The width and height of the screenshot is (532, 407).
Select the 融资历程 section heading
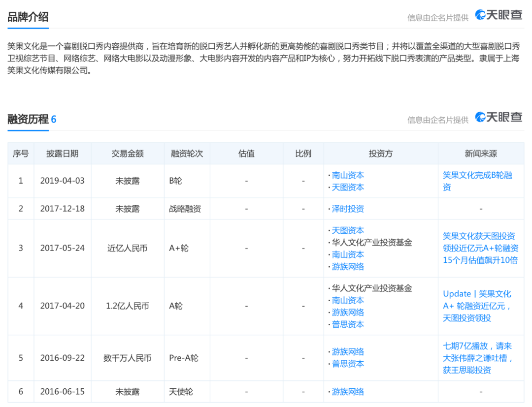(x=28, y=119)
